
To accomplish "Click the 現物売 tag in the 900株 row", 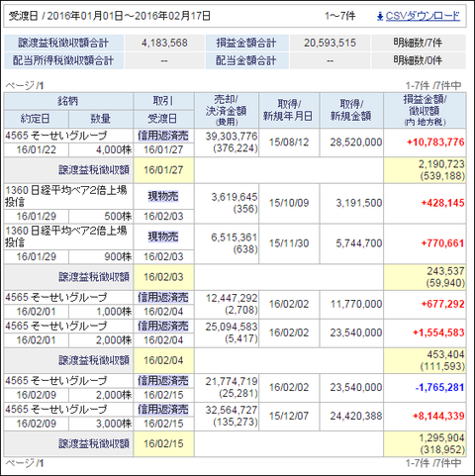I will [163, 237].
